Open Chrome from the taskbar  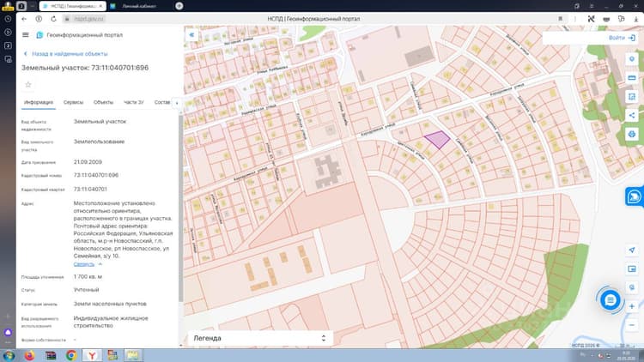[71, 355]
